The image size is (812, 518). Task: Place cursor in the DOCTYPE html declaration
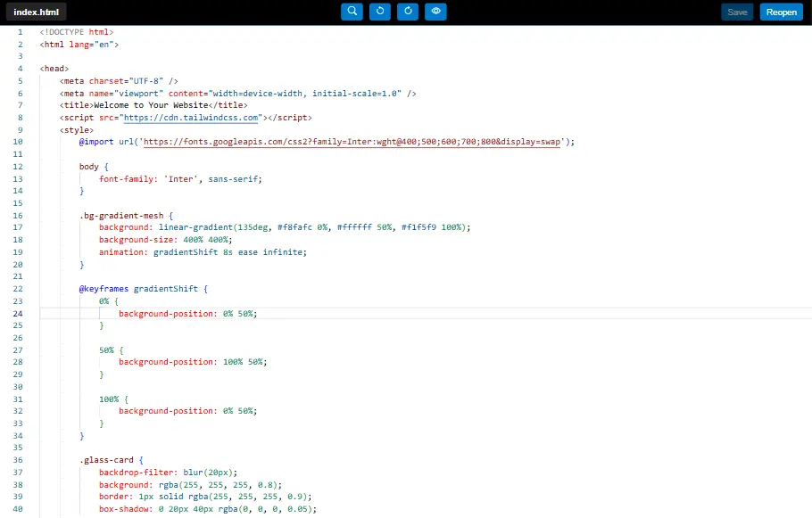tap(77, 33)
